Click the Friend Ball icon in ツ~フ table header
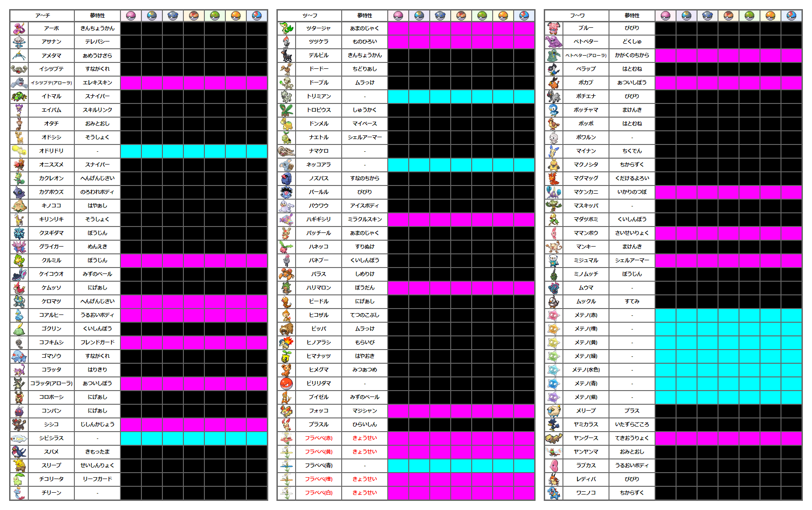Viewport: 812px width, 510px height. coord(482,15)
